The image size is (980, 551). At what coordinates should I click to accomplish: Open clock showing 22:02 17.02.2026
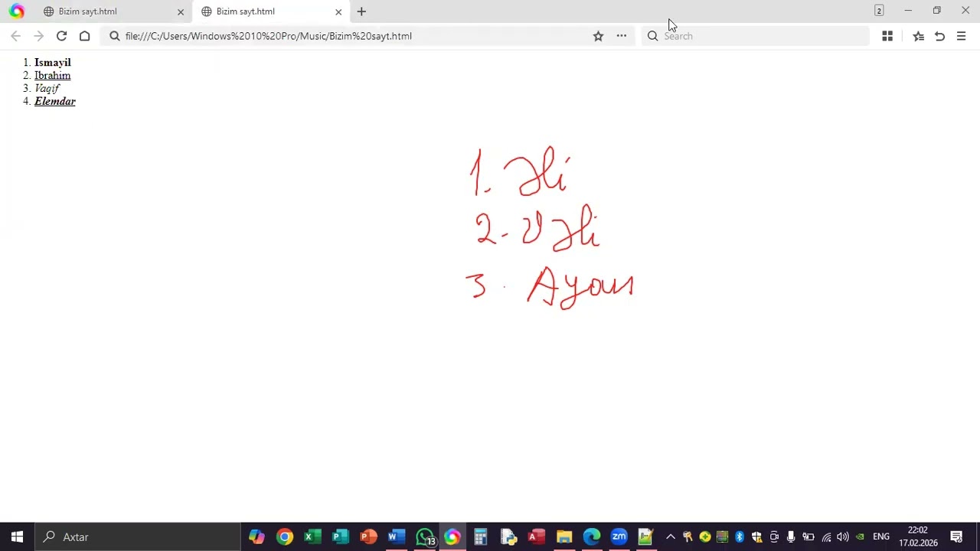coord(918,537)
